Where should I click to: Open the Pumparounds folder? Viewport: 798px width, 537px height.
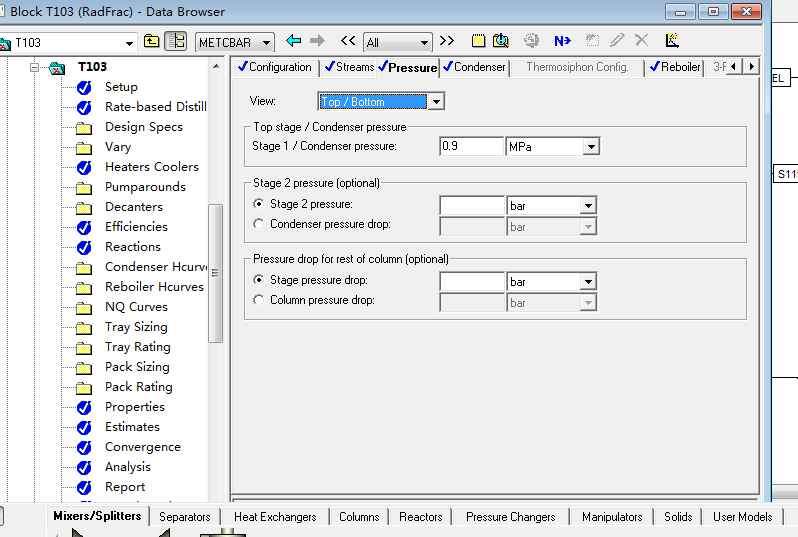(x=145, y=187)
